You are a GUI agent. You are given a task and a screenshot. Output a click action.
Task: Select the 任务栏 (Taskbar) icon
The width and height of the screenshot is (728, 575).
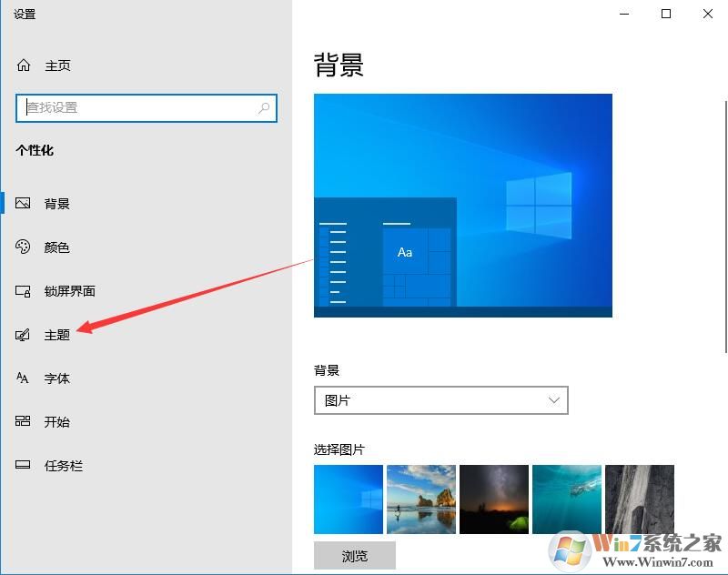23,465
